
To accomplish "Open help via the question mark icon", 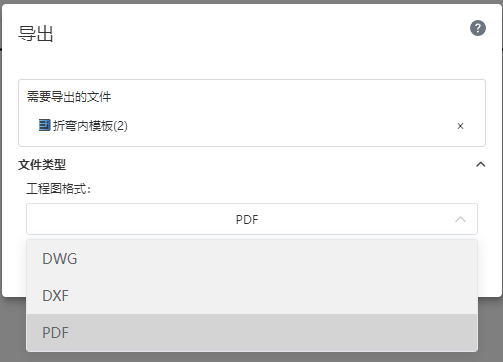I will point(478,28).
